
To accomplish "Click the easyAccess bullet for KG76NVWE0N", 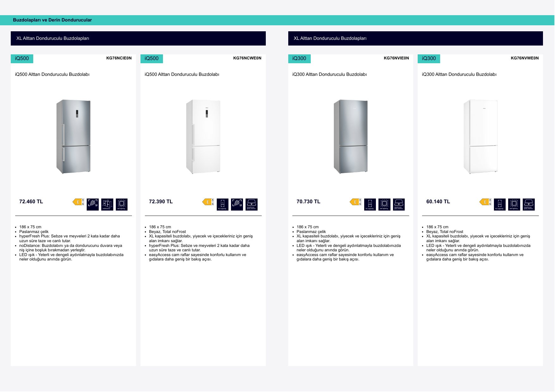I will [475, 257].
